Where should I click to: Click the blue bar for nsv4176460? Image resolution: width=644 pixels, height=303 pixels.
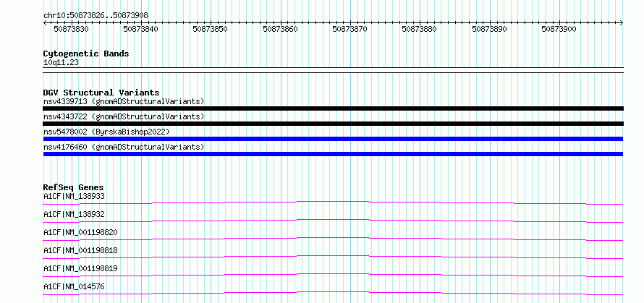coord(333,154)
